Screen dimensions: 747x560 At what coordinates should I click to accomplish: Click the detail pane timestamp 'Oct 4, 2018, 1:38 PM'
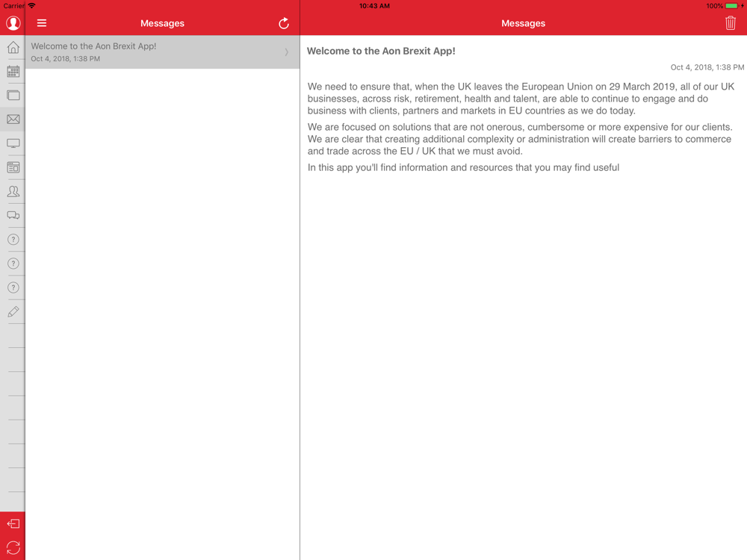click(x=707, y=67)
